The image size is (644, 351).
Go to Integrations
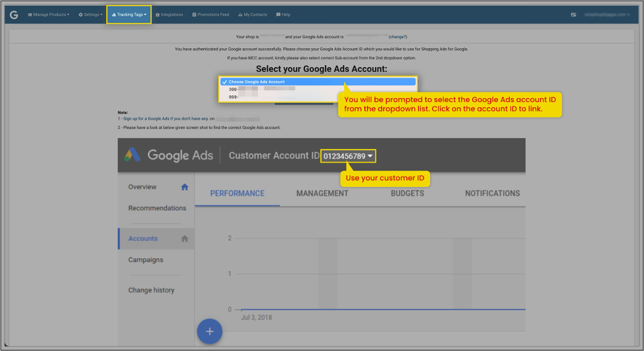tap(169, 14)
